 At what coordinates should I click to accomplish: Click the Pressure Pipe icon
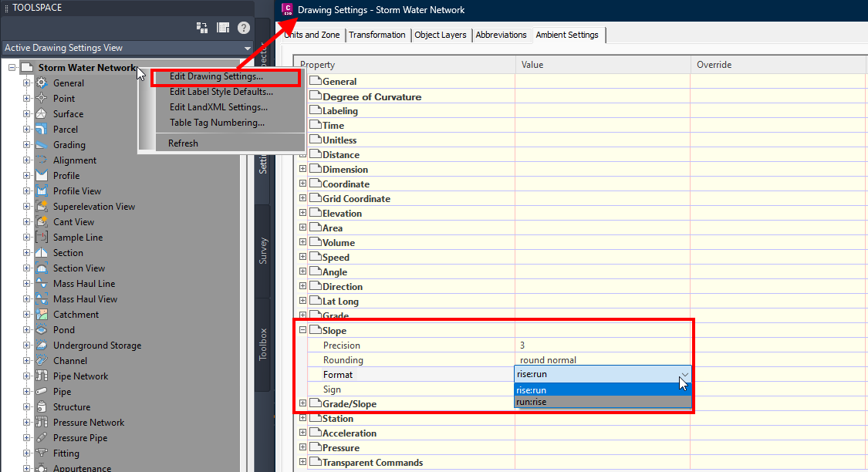42,438
